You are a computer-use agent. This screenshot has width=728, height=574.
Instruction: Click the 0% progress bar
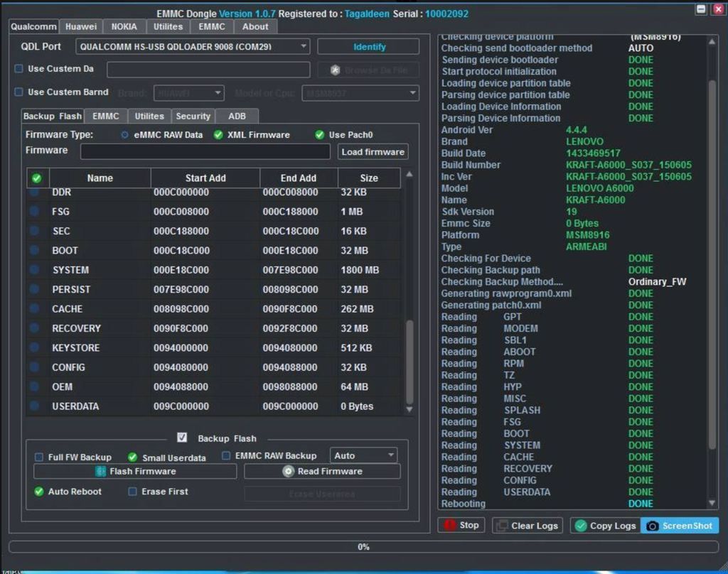363,546
